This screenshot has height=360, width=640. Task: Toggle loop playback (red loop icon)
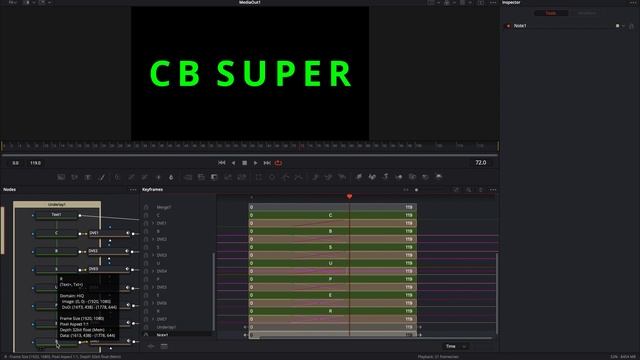tap(278, 163)
